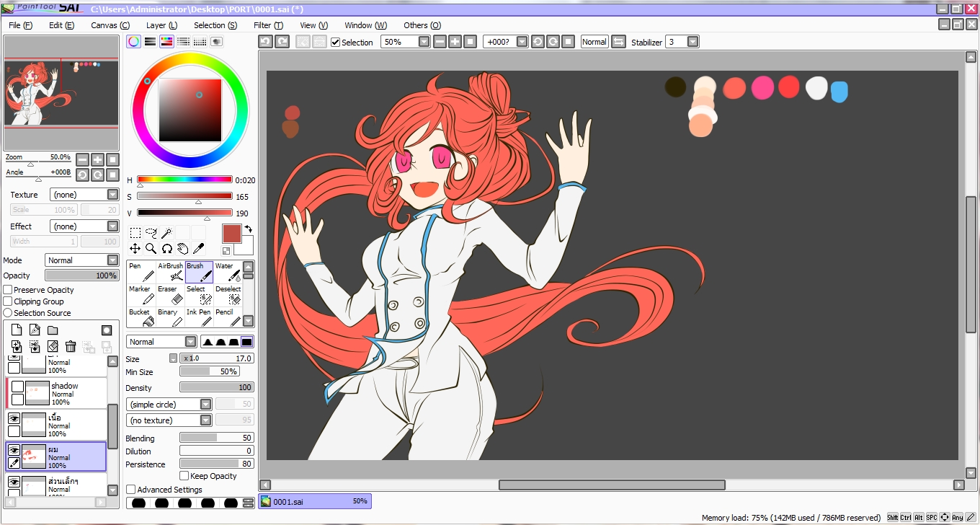The width and height of the screenshot is (980, 525).
Task: Show the color wheel panel
Action: click(x=134, y=42)
